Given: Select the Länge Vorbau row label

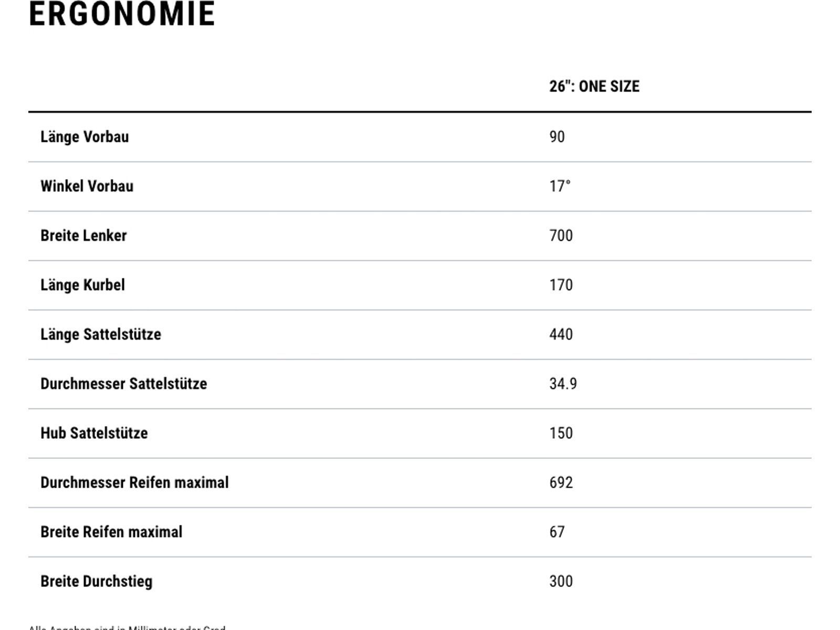Looking at the screenshot, I should (x=85, y=137).
